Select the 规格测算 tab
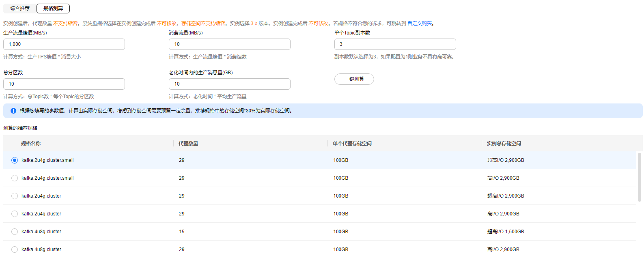Image resolution: width=644 pixels, height=256 pixels. pos(53,8)
